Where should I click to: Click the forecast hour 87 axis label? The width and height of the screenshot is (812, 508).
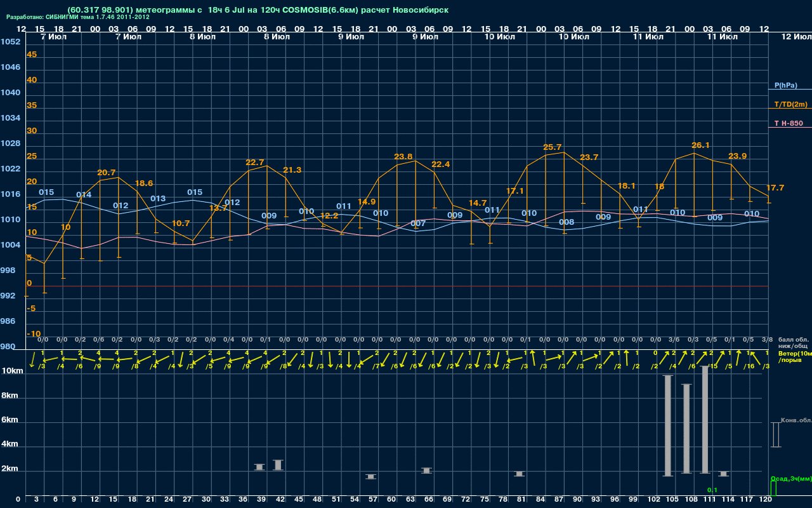point(559,500)
